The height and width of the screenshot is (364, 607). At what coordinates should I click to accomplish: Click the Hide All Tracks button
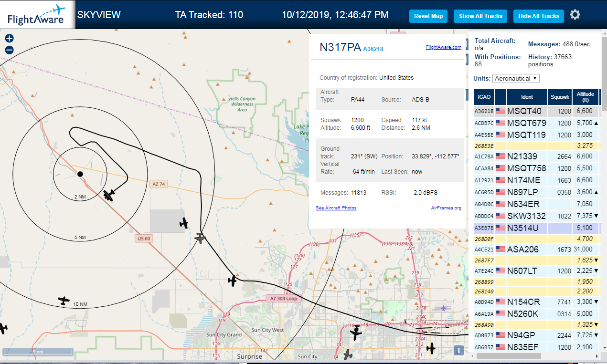(539, 16)
